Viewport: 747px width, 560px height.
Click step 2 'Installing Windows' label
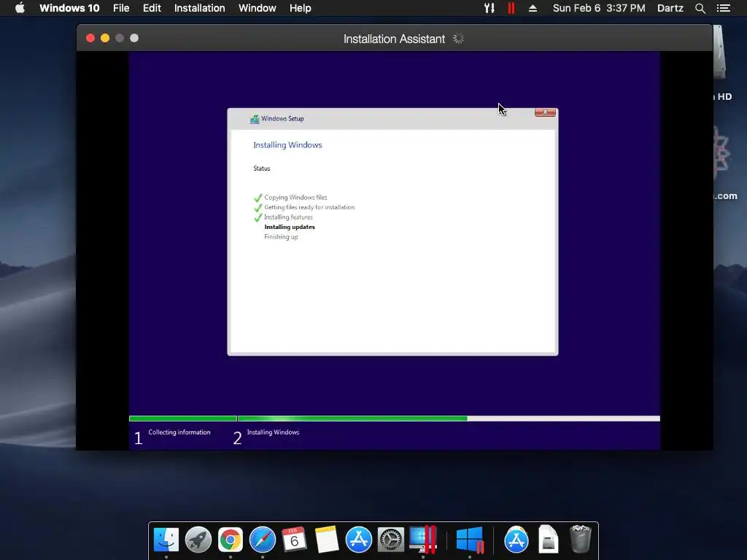273,432
